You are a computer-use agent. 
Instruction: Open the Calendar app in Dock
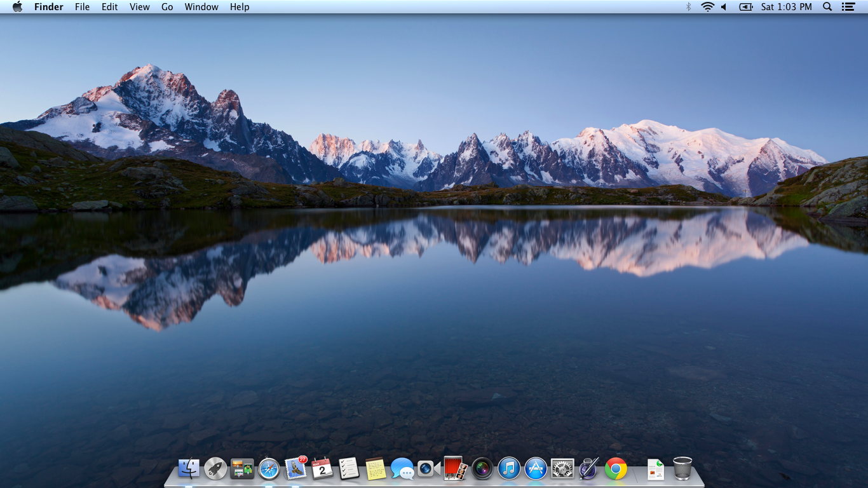pos(322,469)
